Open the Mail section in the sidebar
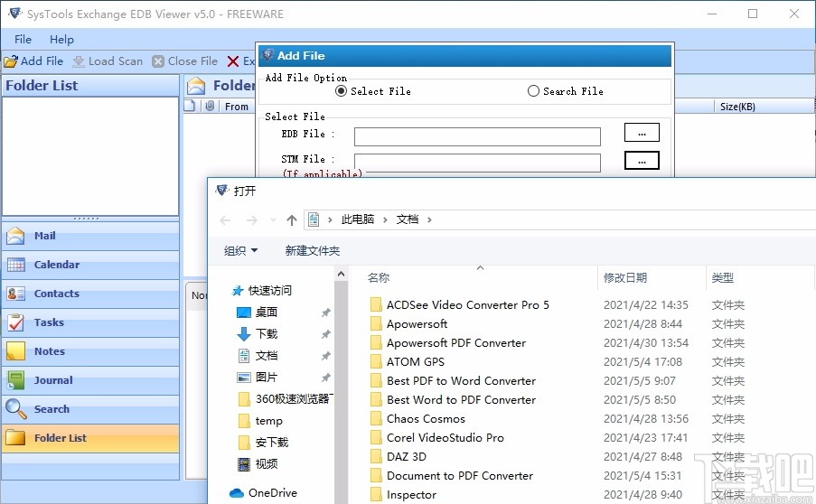Viewport: 816px width, 504px height. 90,236
